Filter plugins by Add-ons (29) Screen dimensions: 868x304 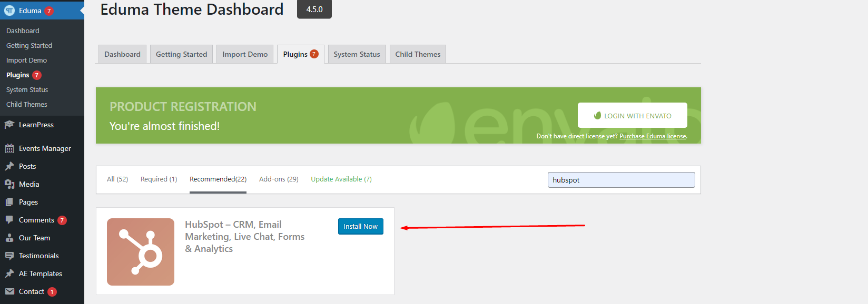point(279,179)
